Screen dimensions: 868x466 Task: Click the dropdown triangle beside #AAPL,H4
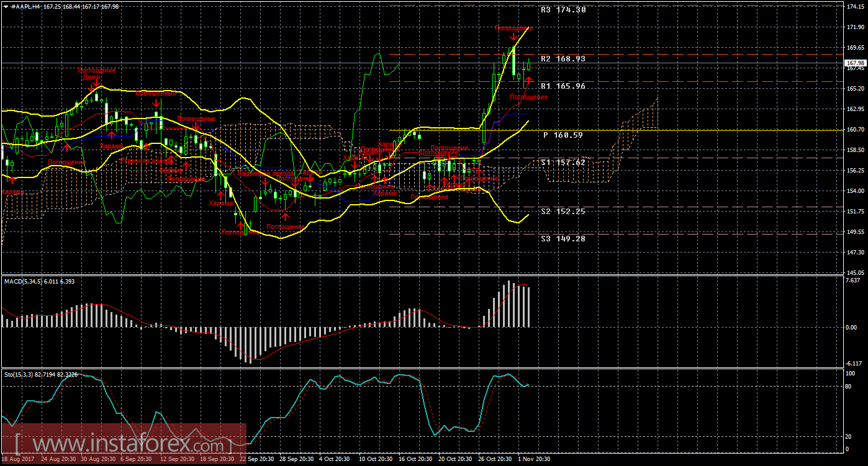coord(6,6)
